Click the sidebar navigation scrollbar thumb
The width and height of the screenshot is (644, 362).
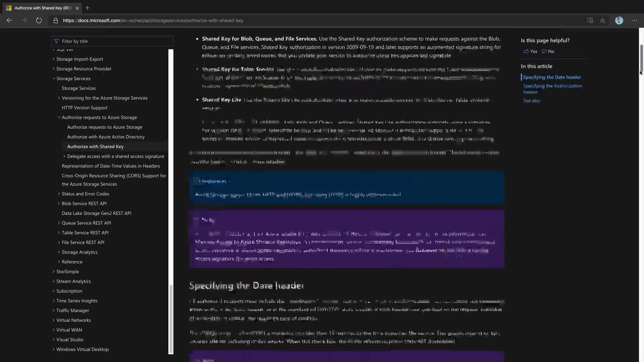(171, 318)
